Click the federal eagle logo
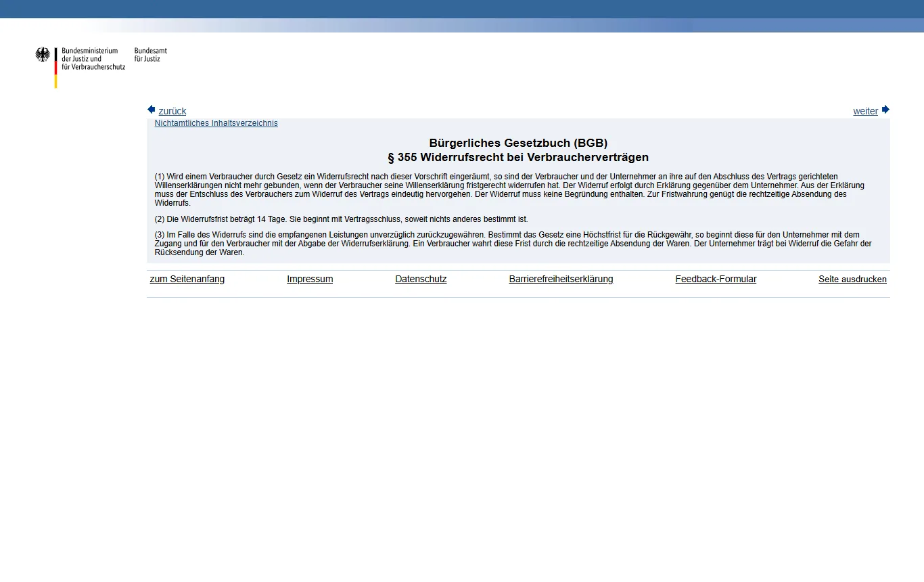The width and height of the screenshot is (924, 582). pyautogui.click(x=43, y=55)
